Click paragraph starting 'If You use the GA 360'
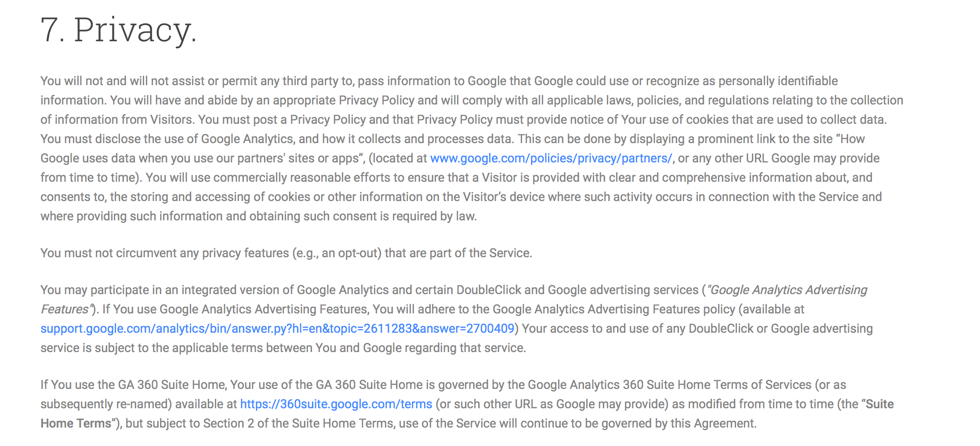Image resolution: width=980 pixels, height=446 pixels. tap(467, 404)
